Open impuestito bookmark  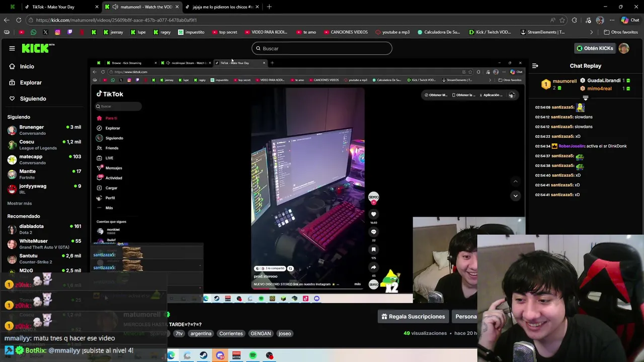pos(191,32)
